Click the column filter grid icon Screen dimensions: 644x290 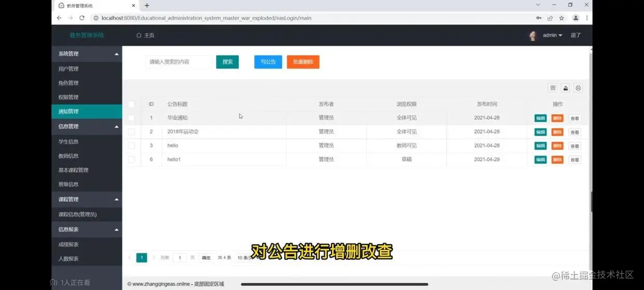[553, 88]
